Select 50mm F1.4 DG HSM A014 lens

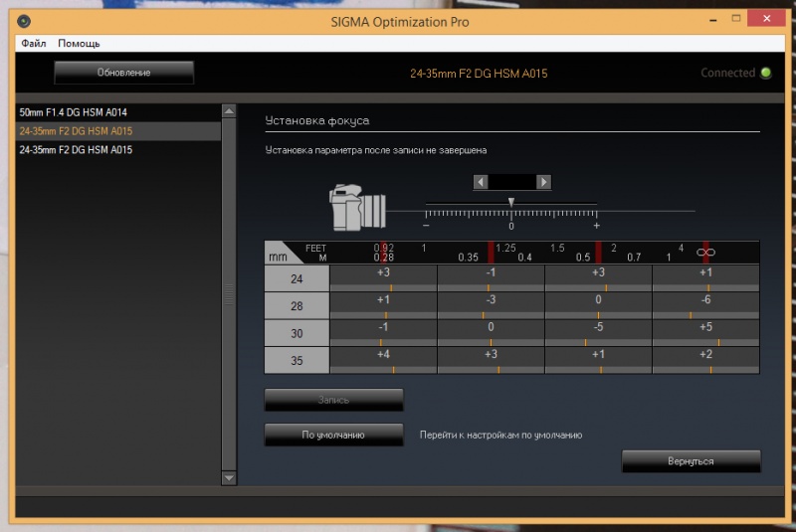click(x=74, y=112)
